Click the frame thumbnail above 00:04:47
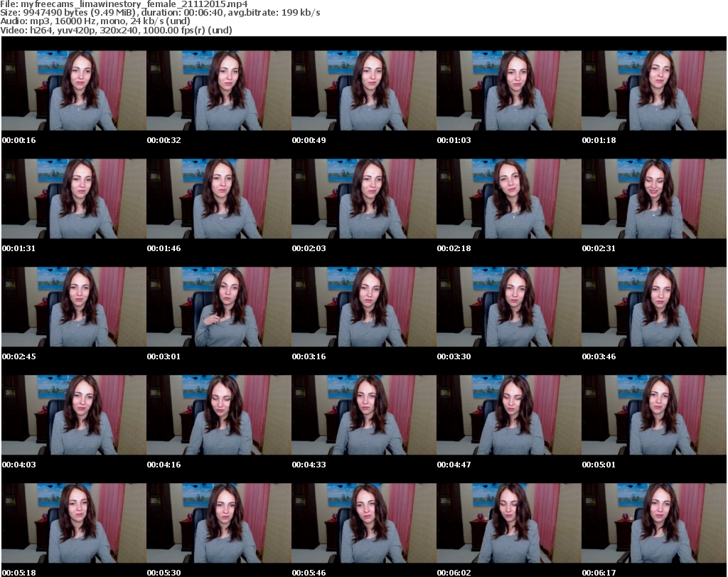Viewport: 728px width, 577px height. point(509,415)
